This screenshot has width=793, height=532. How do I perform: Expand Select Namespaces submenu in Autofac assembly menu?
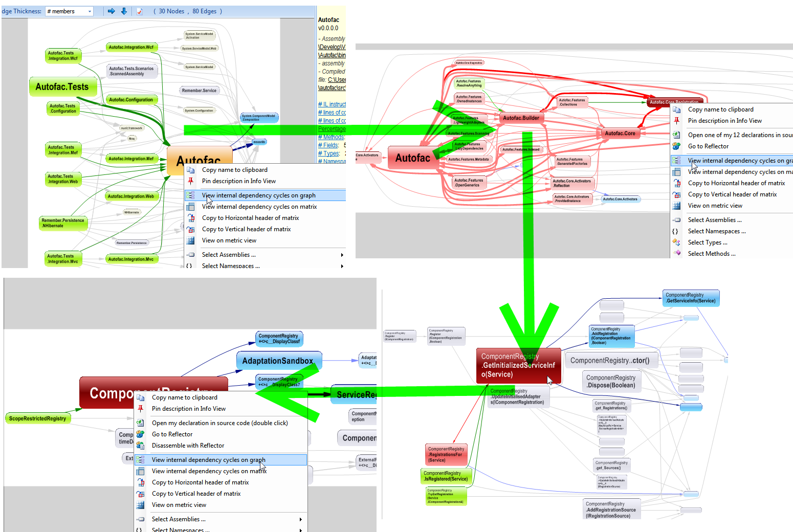(342, 266)
